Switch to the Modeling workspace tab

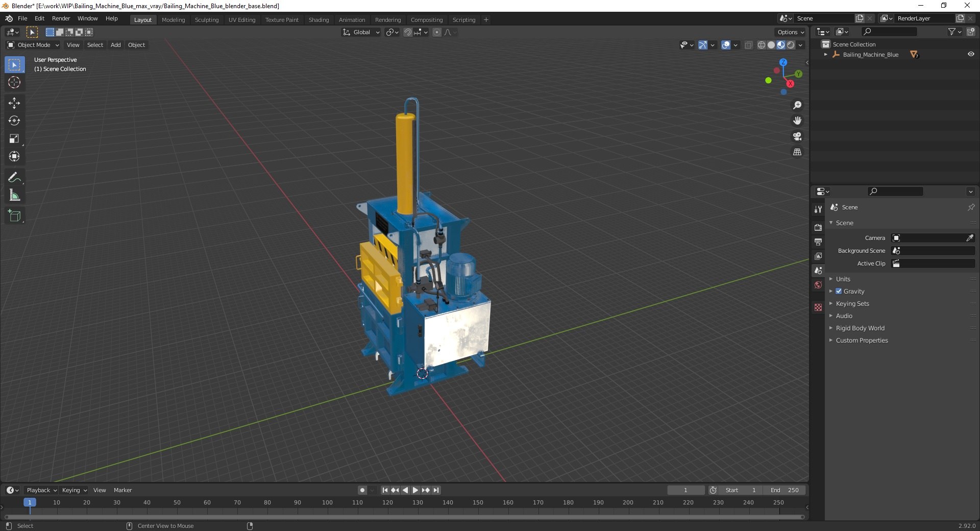tap(173, 20)
